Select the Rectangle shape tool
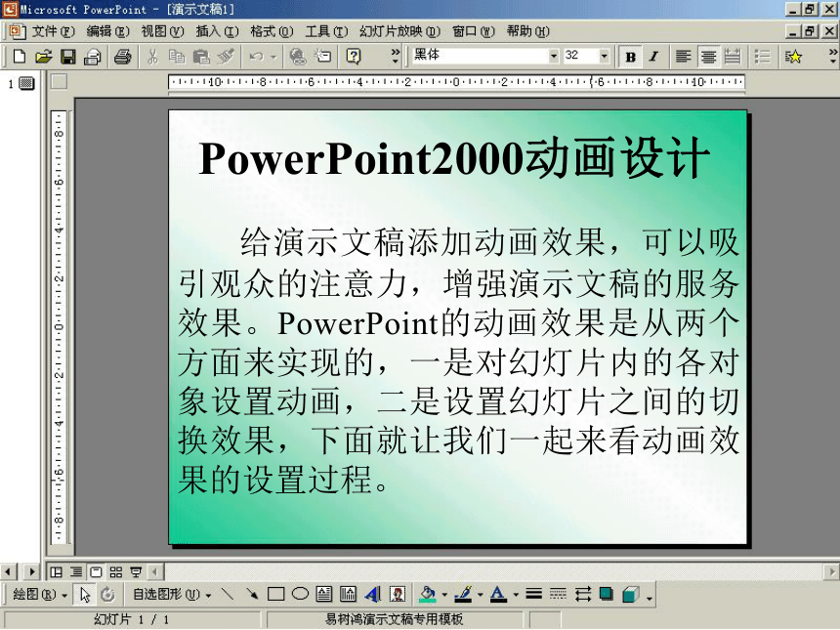 click(x=275, y=594)
